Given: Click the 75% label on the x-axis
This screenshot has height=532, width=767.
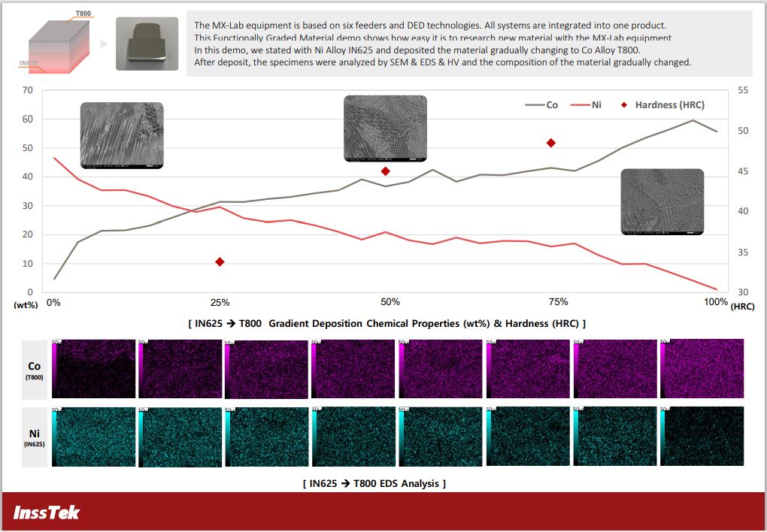Looking at the screenshot, I should (x=558, y=302).
